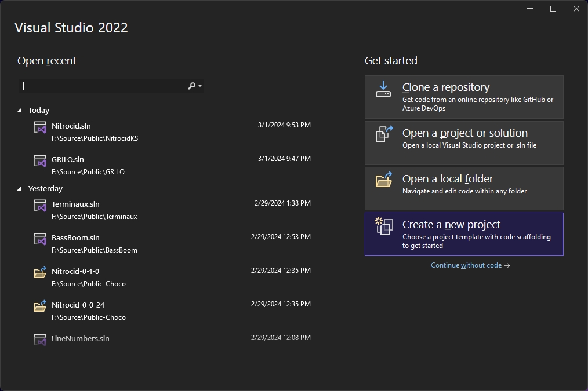Click the BassBoom.sln solution icon
The height and width of the screenshot is (391, 588).
click(x=39, y=239)
